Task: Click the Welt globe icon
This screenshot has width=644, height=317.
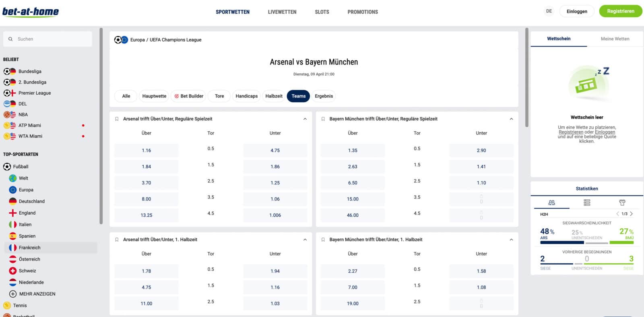Action: [13, 178]
